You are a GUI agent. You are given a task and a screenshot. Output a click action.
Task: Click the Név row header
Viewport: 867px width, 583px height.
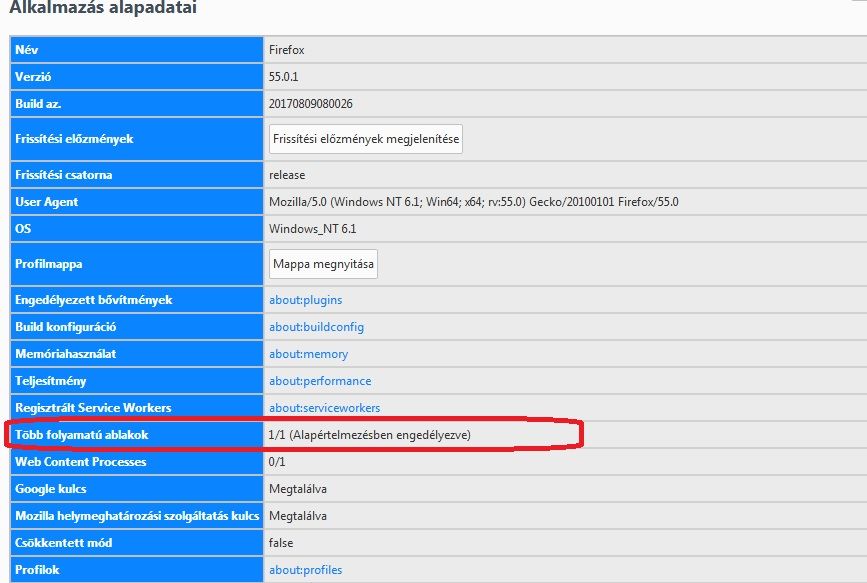point(27,50)
